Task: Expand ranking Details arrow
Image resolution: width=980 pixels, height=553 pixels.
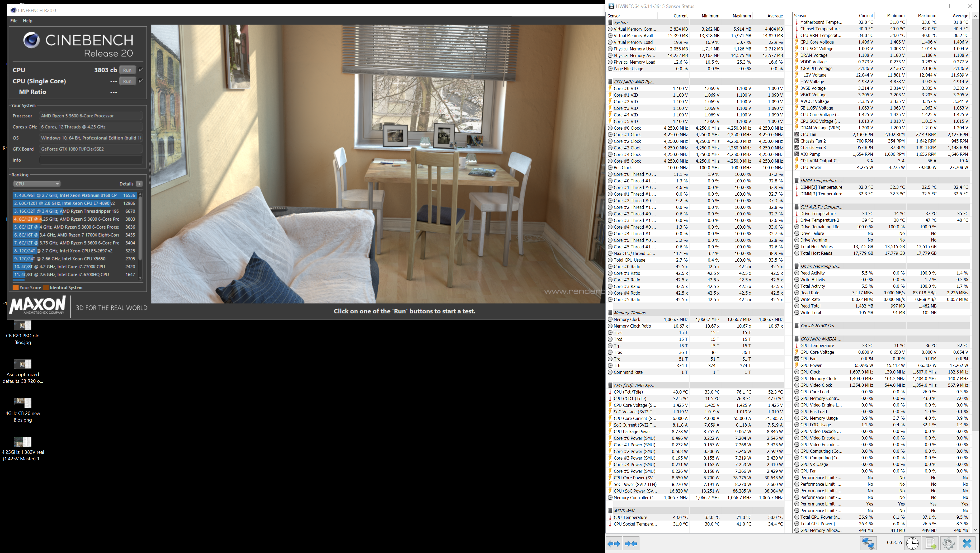Action: tap(139, 184)
